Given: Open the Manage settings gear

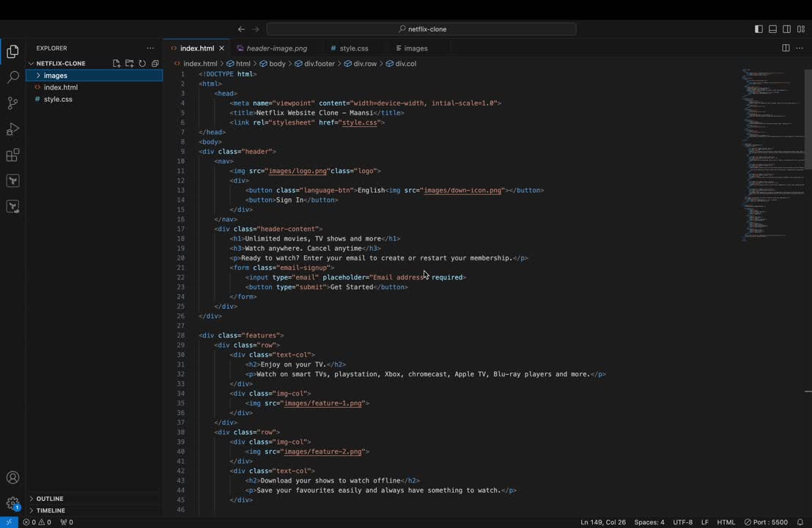Looking at the screenshot, I should tap(12, 504).
